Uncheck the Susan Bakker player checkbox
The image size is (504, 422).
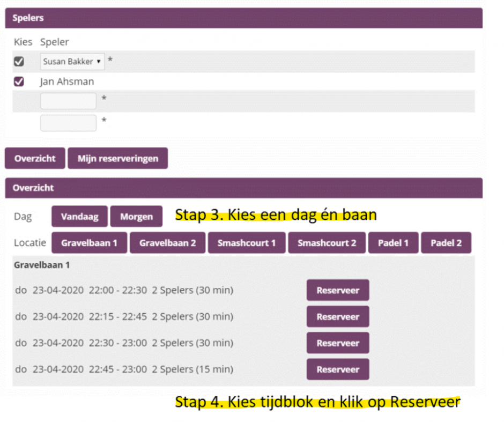click(x=19, y=61)
